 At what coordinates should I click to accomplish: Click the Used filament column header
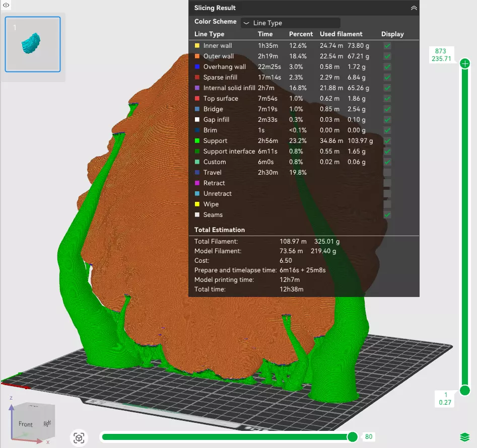[341, 34]
